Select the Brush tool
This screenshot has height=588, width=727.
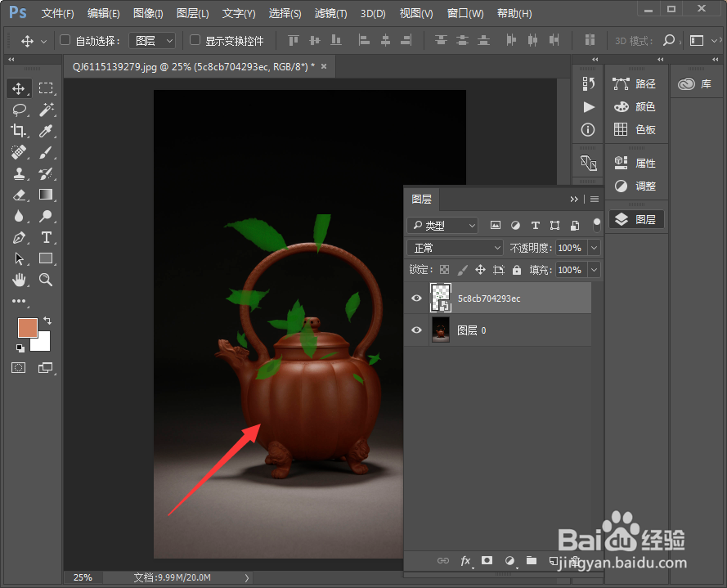tap(46, 152)
